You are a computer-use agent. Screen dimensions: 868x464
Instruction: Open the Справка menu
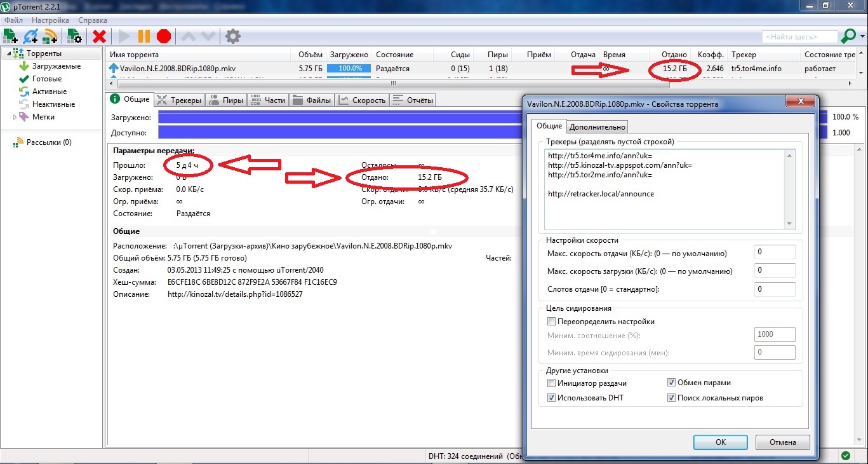[92, 20]
